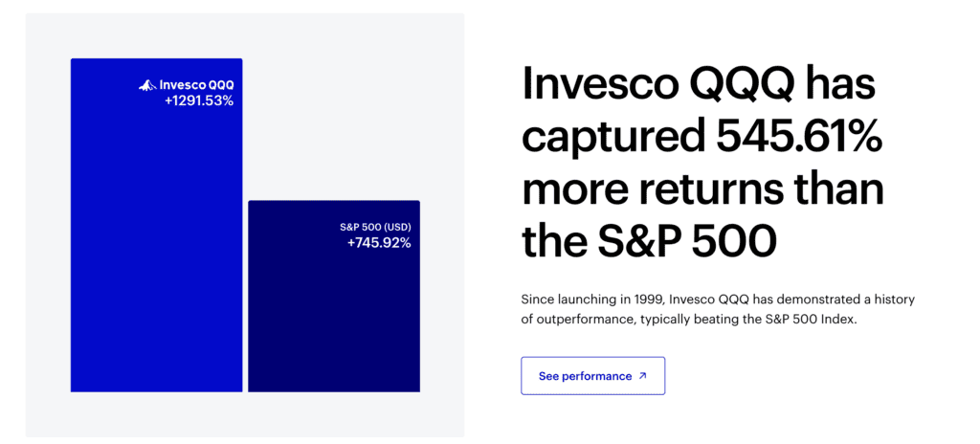Screen dimensions: 980x444
Task: Click the diagonal arrow icon beside See performance
Action: pos(642,376)
